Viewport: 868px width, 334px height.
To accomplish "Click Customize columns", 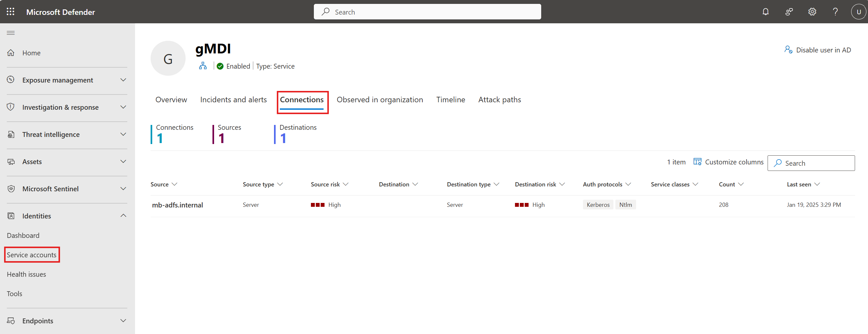I will click(728, 162).
